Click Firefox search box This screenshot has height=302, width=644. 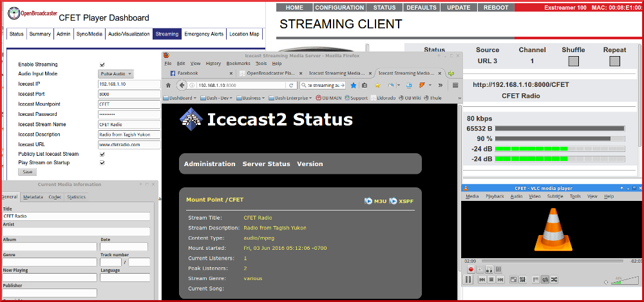coord(323,85)
